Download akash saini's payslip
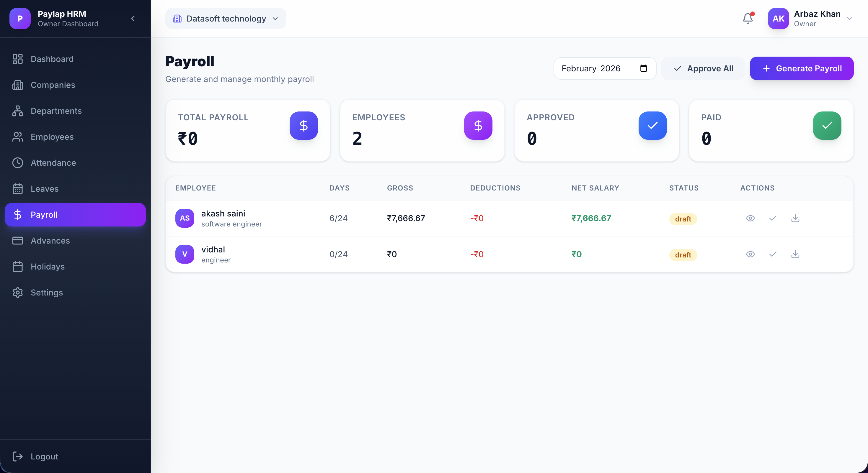 [x=795, y=218]
